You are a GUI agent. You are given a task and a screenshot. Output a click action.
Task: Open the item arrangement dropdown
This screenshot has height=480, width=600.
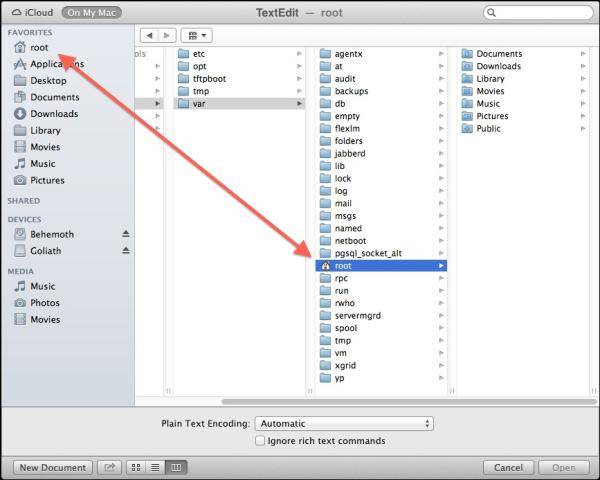click(x=197, y=36)
